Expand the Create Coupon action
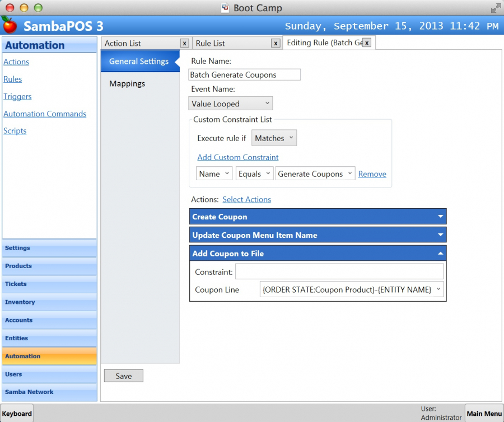 [x=441, y=217]
